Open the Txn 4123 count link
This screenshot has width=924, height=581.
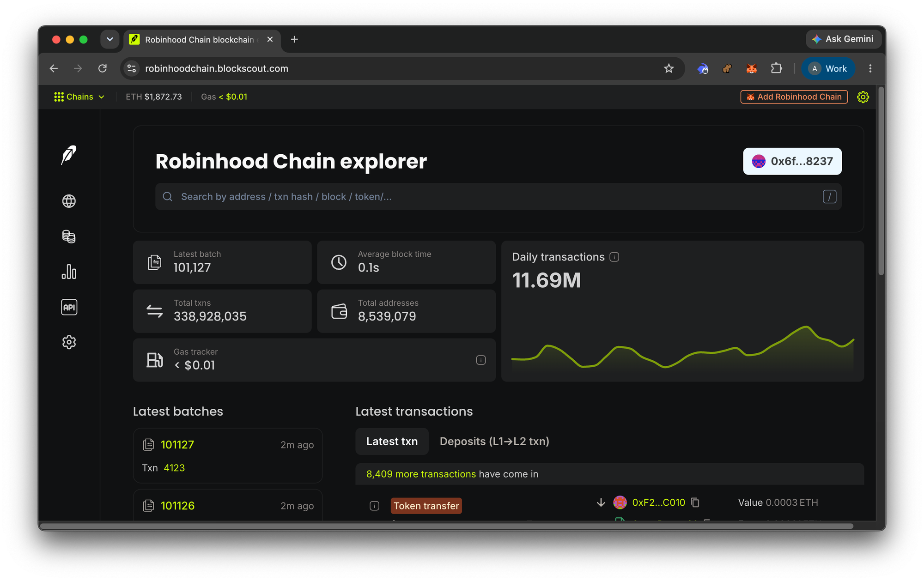[x=174, y=468]
